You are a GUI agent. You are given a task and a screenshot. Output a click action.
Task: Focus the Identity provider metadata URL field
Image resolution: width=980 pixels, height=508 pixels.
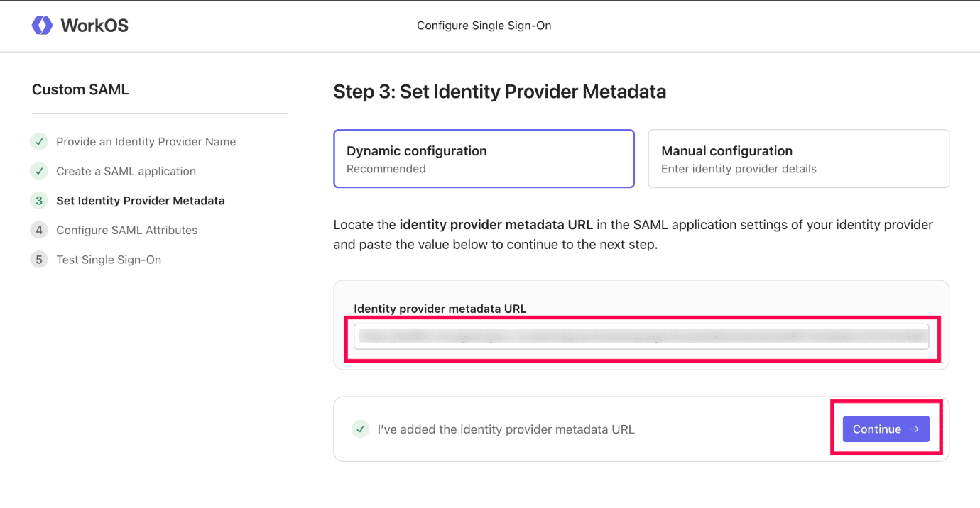(641, 336)
